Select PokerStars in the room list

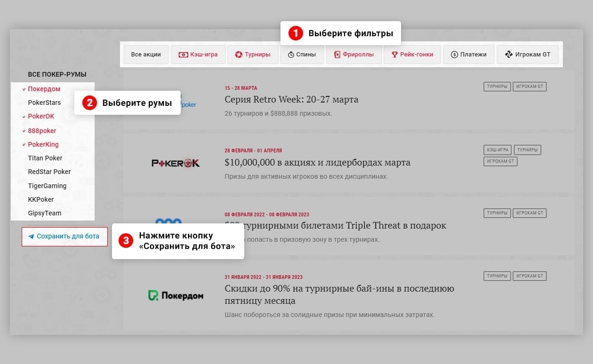44,103
